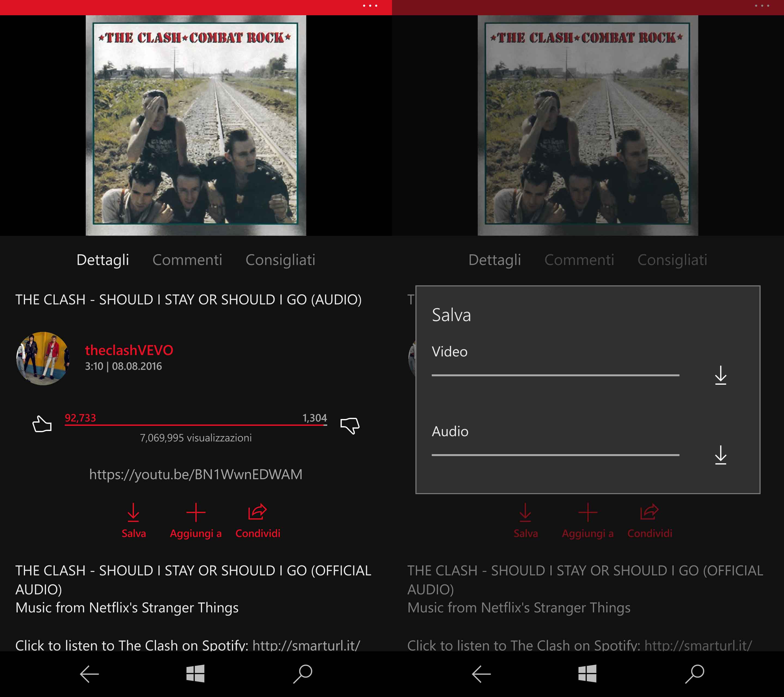The image size is (784, 697).
Task: Tap back arrow on right phone navbar
Action: click(x=481, y=674)
